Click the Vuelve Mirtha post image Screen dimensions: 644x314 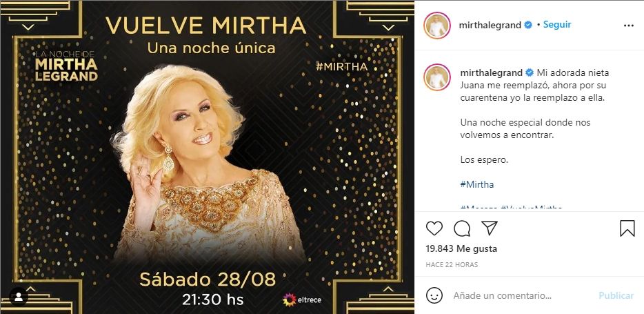(207, 157)
